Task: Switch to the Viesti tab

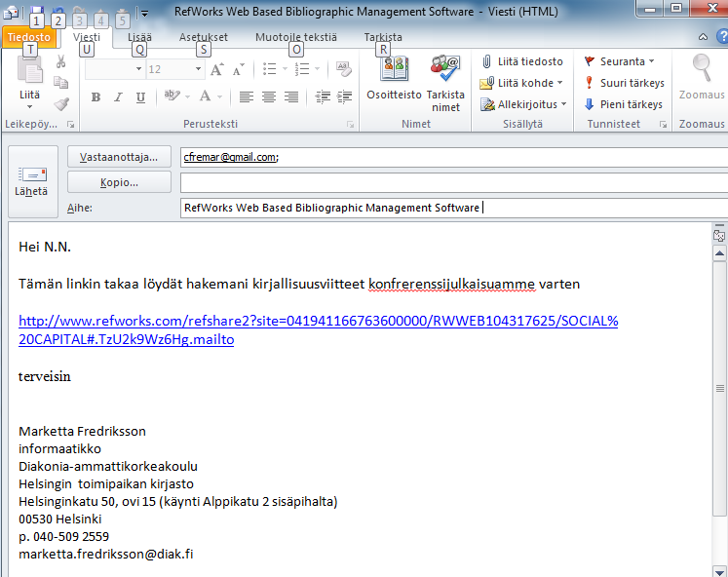Action: coord(87,37)
